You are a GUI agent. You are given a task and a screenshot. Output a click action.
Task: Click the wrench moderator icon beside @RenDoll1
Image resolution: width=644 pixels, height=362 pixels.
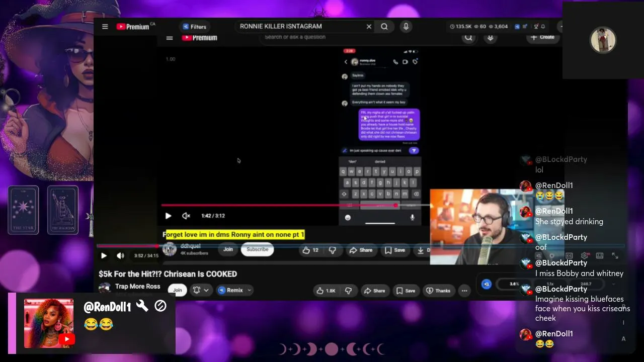pyautogui.click(x=142, y=306)
